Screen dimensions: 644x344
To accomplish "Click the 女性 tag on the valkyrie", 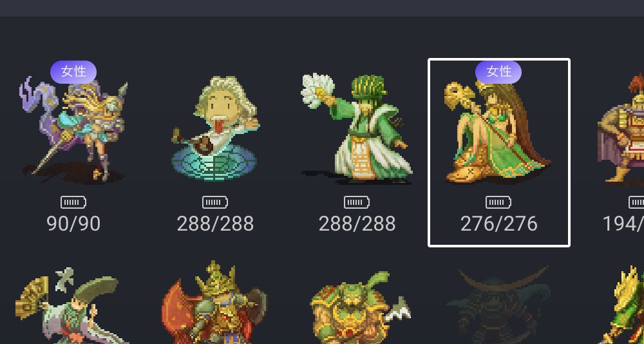I will pyautogui.click(x=73, y=72).
